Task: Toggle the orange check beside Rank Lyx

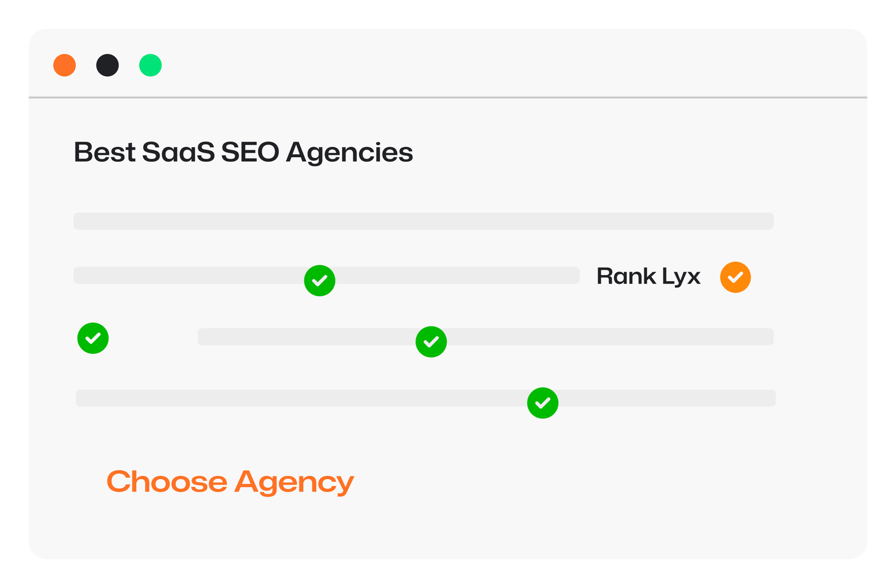Action: [735, 277]
